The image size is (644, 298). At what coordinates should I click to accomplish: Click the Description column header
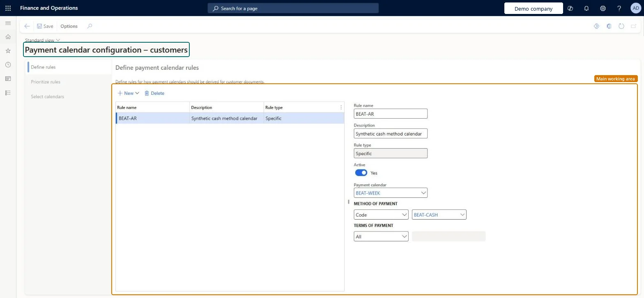click(x=202, y=108)
